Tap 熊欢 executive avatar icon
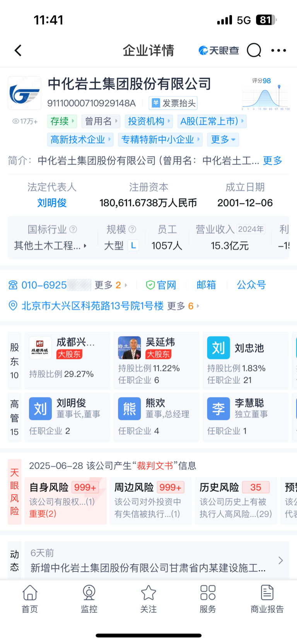This screenshot has width=297, height=644. click(130, 409)
